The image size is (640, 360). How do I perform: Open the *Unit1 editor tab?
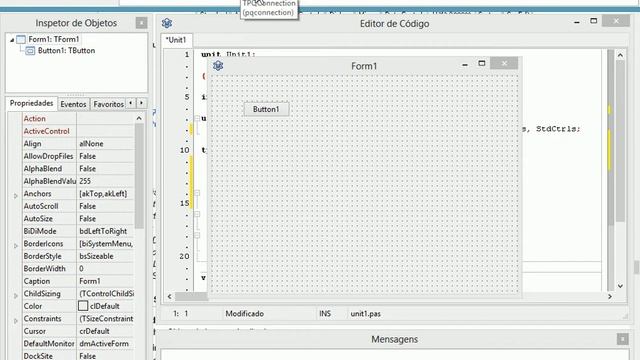coord(176,40)
